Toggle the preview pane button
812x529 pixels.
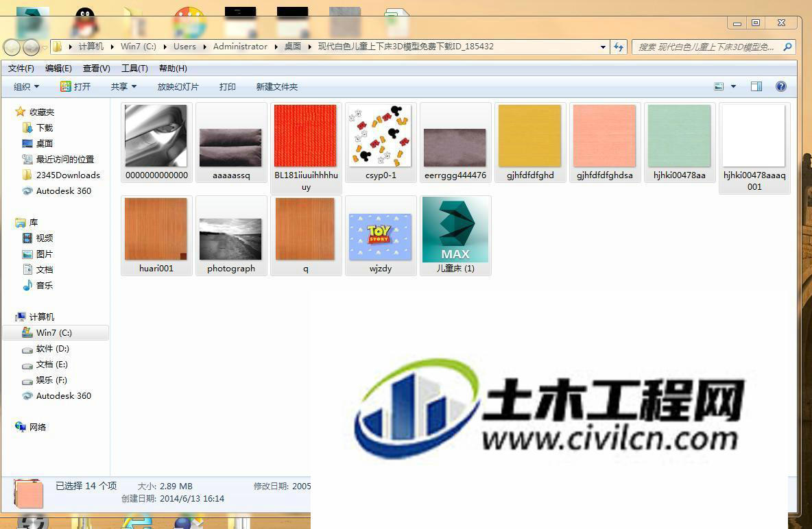pyautogui.click(x=756, y=86)
